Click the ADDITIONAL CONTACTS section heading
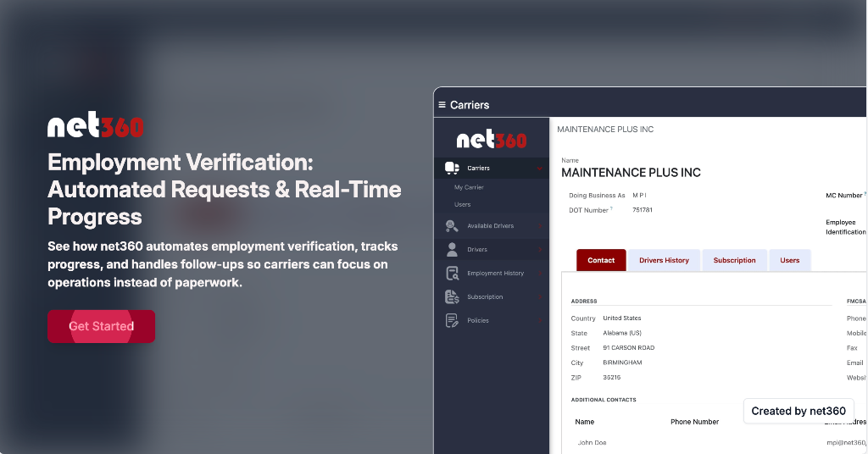Image resolution: width=868 pixels, height=454 pixels. coord(604,400)
